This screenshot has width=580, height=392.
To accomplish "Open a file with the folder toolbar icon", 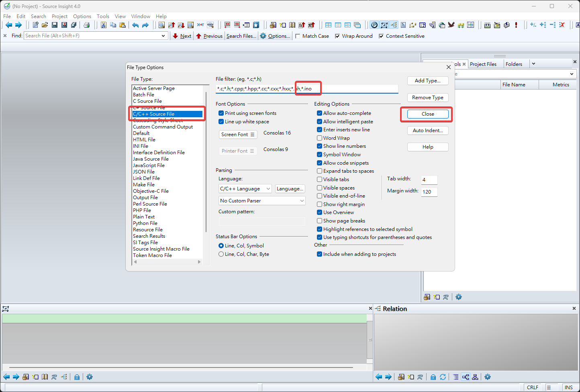I will coord(45,25).
